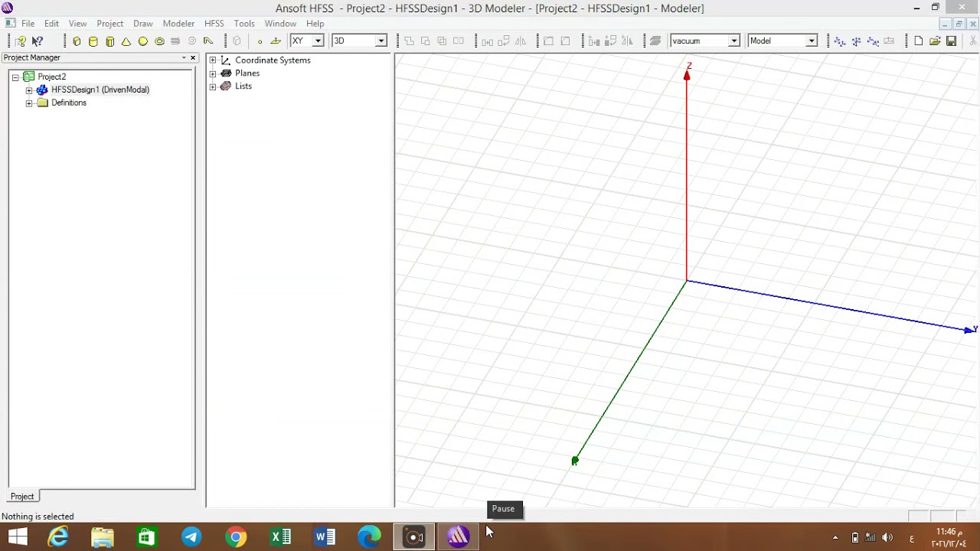Select the Definitions tree item
Viewport: 980px width, 551px height.
(69, 103)
